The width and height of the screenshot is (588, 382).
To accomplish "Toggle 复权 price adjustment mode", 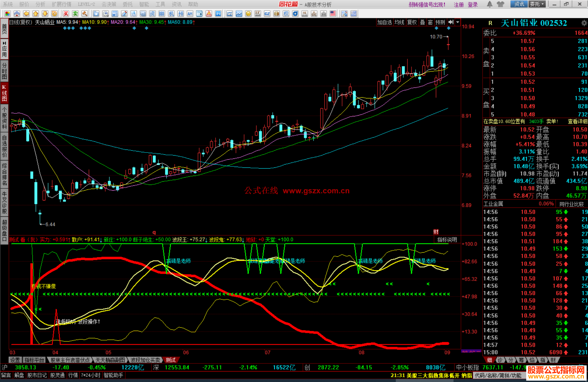I will (412, 22).
